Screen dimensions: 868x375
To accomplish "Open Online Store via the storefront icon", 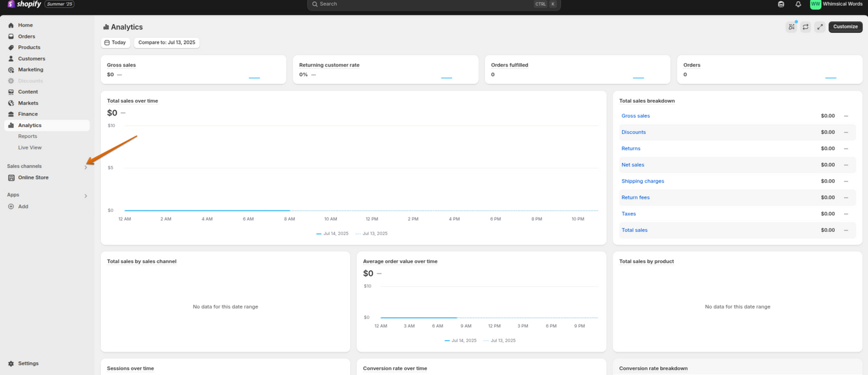I will coord(11,178).
